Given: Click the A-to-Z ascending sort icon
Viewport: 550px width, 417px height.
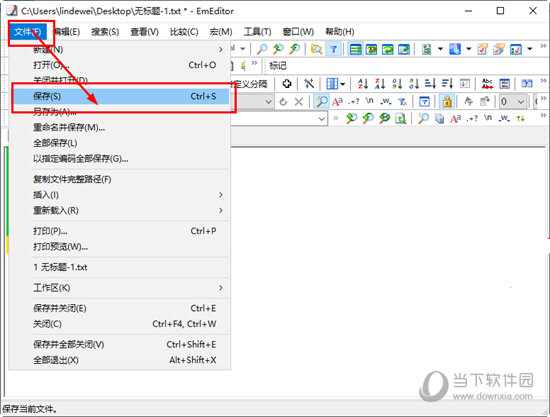Looking at the screenshot, I should tap(363, 83).
